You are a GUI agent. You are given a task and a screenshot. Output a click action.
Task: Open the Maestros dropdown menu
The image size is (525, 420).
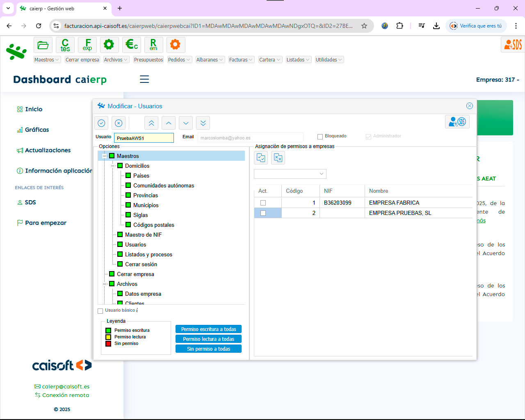47,60
